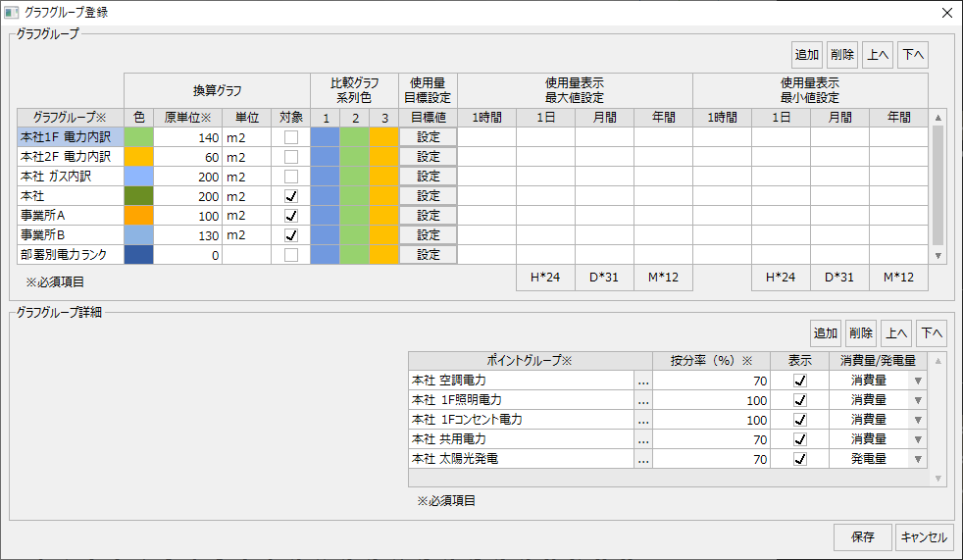This screenshot has height=560, width=963.
Task: Click orange color swatch for 本社2F 電力内訳
Action: click(x=139, y=157)
